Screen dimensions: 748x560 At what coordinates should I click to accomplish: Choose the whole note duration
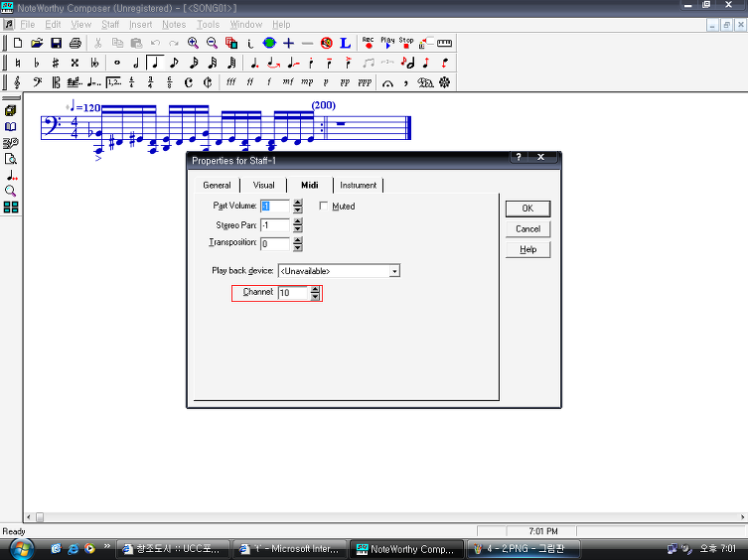pyautogui.click(x=117, y=63)
